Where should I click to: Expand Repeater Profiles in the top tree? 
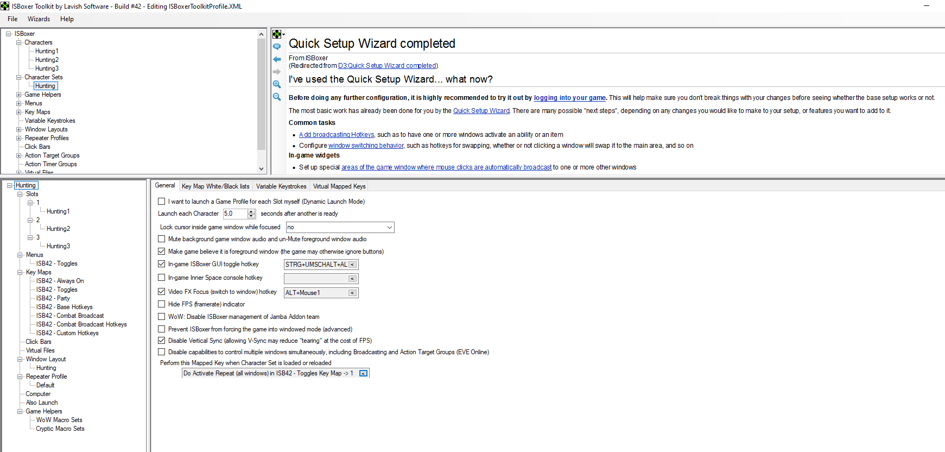pyautogui.click(x=19, y=138)
